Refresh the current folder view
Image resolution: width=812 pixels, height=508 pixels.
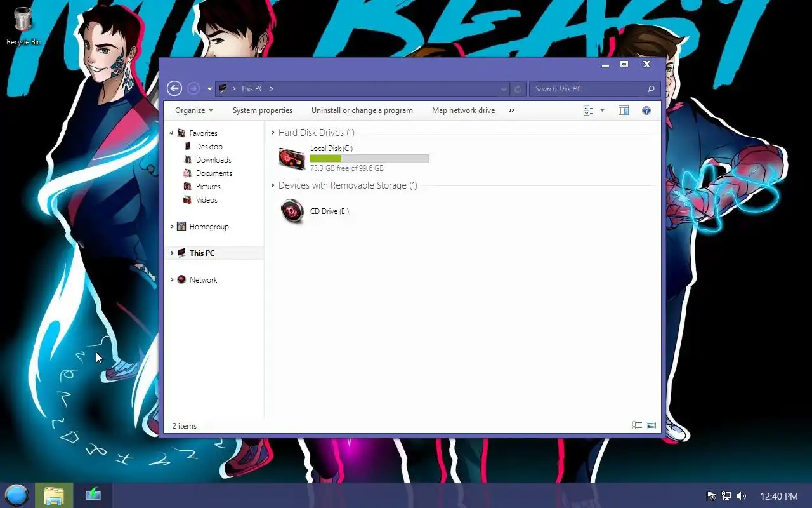518,89
